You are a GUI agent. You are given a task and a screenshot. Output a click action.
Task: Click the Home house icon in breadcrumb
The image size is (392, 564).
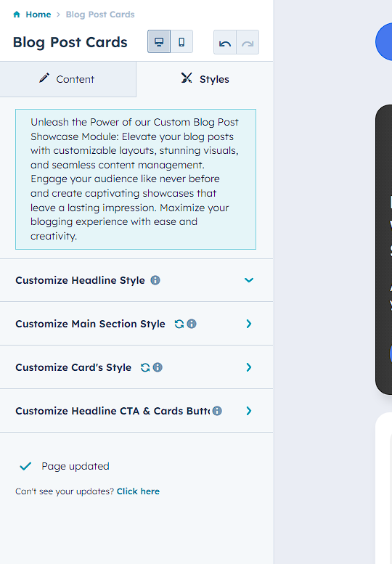17,15
